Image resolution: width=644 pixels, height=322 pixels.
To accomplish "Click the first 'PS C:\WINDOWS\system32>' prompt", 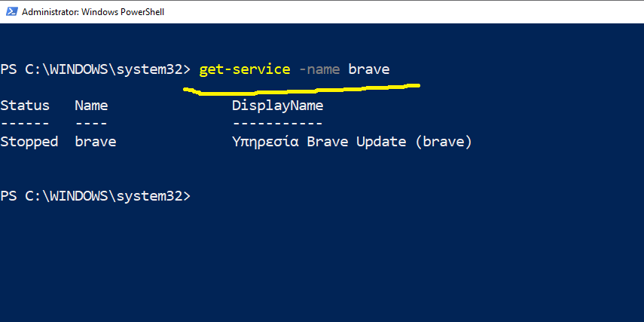I will click(x=96, y=69).
